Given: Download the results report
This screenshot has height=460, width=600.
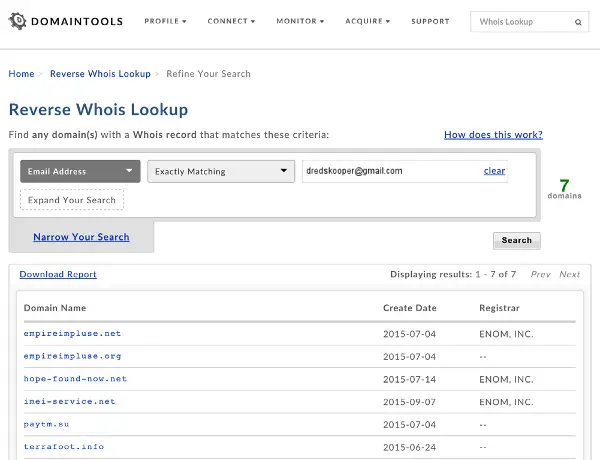Looking at the screenshot, I should (58, 274).
